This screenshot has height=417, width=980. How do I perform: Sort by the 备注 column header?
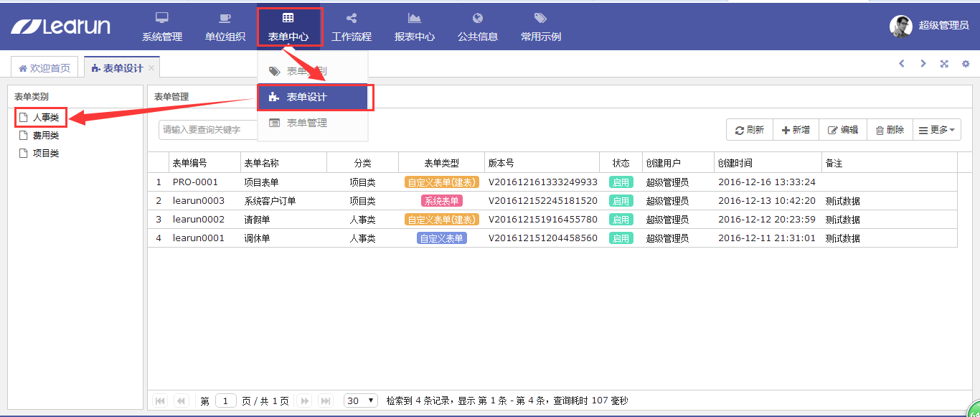click(x=890, y=164)
